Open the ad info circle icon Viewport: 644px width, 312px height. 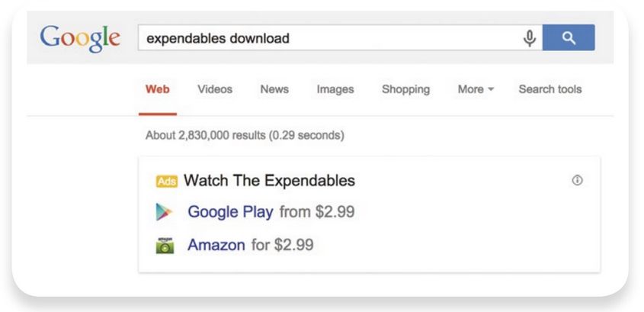click(x=577, y=180)
